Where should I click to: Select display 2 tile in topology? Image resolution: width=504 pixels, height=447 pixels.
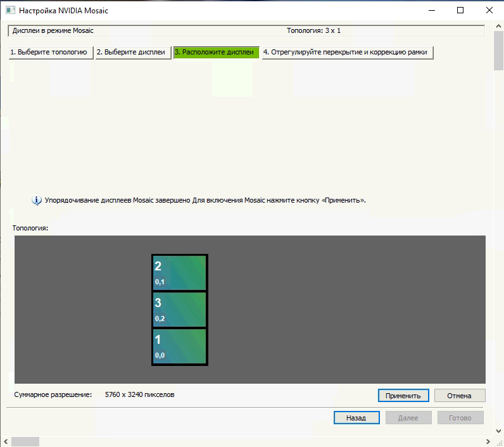point(179,273)
